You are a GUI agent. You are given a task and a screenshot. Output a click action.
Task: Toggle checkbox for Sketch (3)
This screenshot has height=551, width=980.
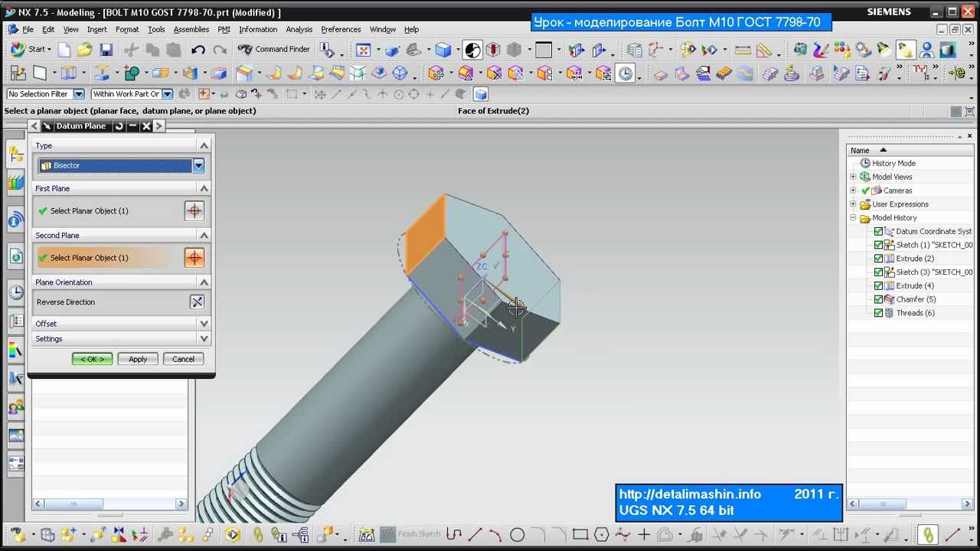(x=878, y=272)
